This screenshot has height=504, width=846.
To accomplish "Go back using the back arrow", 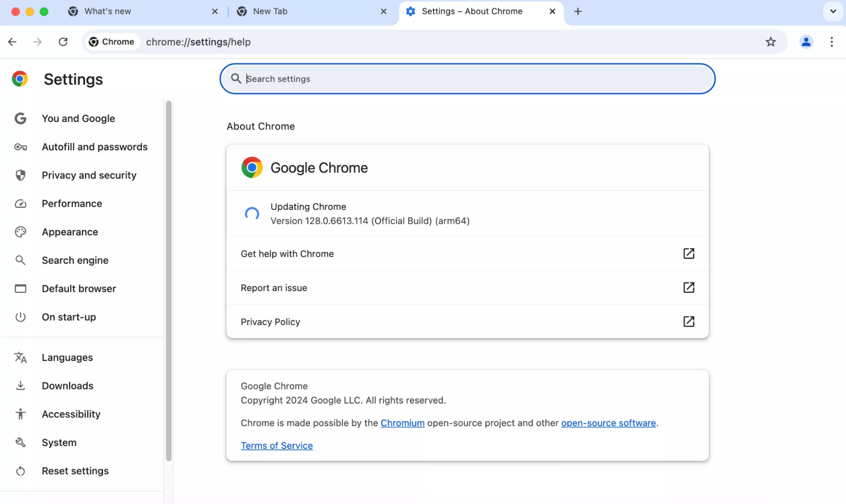I will (x=12, y=42).
